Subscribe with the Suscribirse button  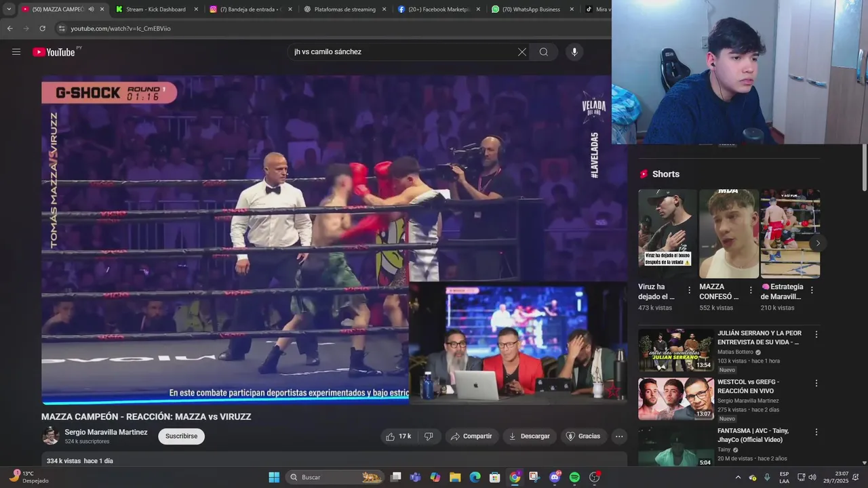(181, 436)
